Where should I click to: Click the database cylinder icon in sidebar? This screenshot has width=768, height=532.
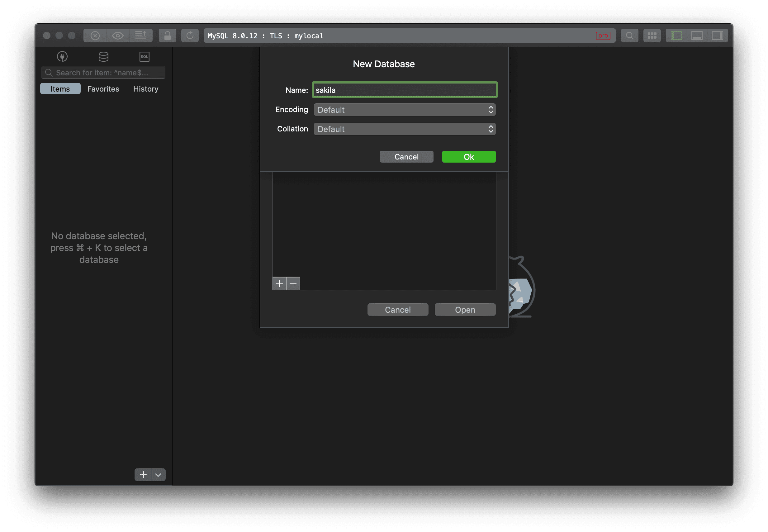[103, 56]
